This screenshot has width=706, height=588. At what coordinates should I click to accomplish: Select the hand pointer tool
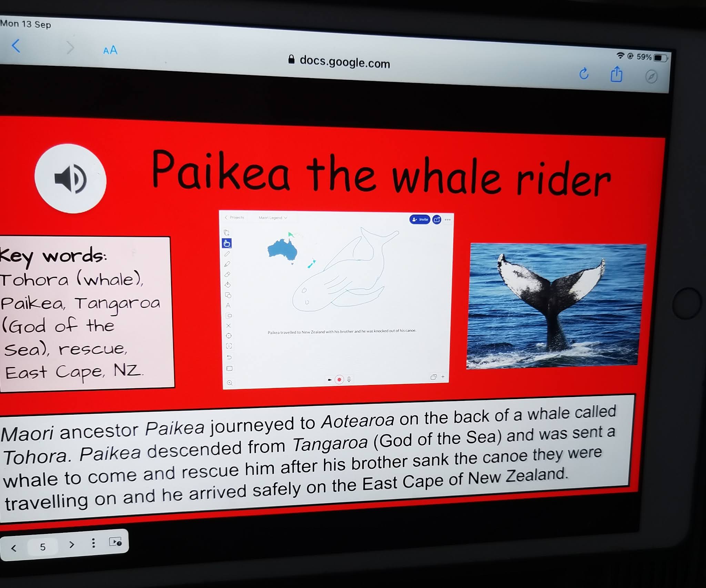point(226,243)
